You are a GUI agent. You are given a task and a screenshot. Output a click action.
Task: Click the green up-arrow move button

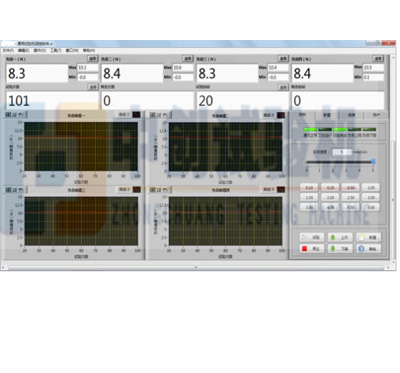pyautogui.click(x=340, y=237)
